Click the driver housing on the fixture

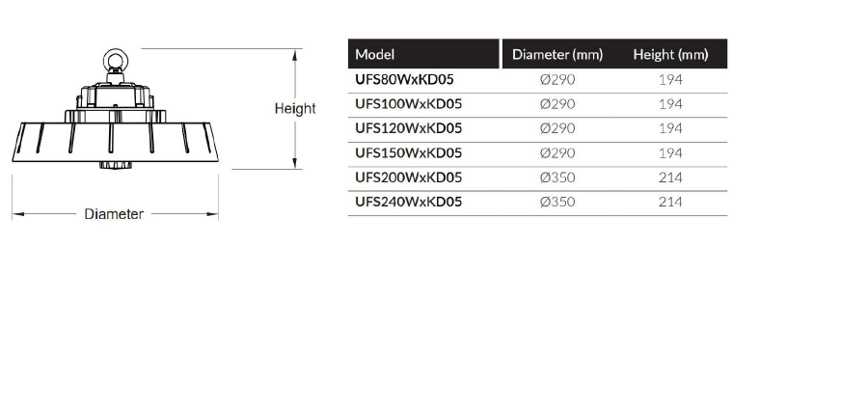[115, 96]
